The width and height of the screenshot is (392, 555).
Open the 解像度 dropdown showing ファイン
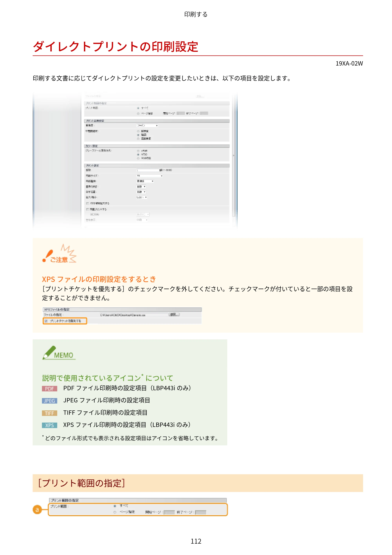tap(147, 125)
